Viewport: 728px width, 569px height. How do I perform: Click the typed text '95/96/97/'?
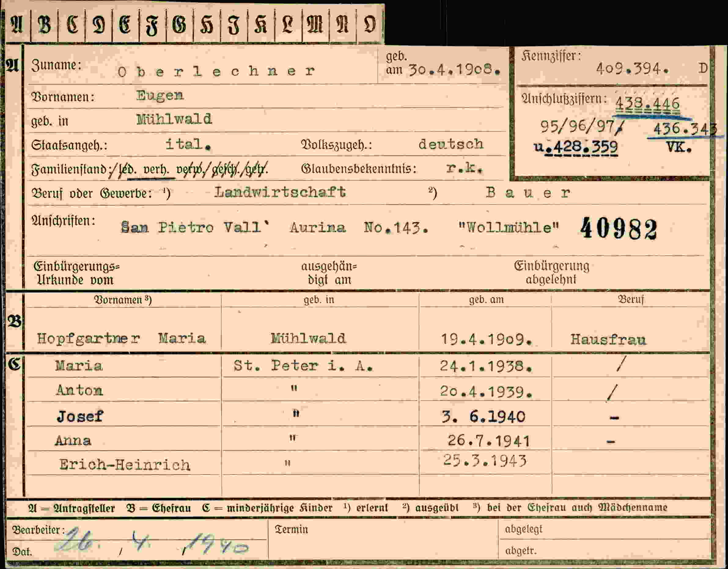click(582, 127)
